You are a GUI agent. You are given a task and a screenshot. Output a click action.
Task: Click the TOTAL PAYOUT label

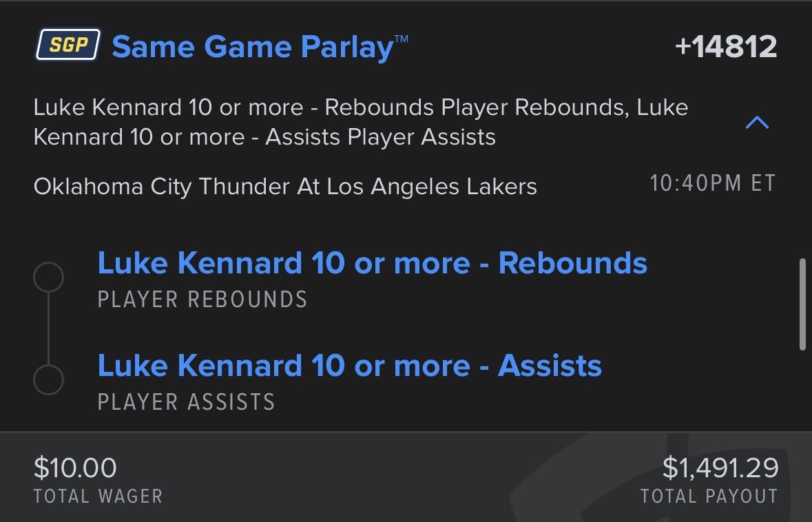709,497
